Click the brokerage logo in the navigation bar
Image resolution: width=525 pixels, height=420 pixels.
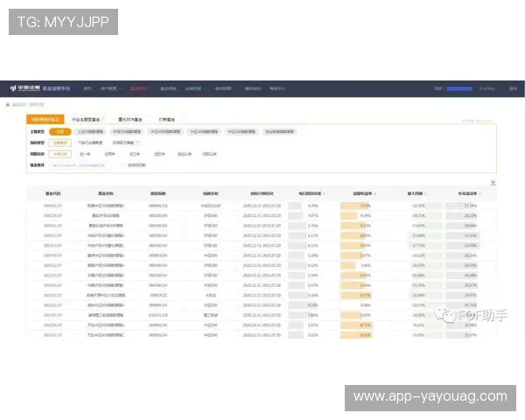25,88
